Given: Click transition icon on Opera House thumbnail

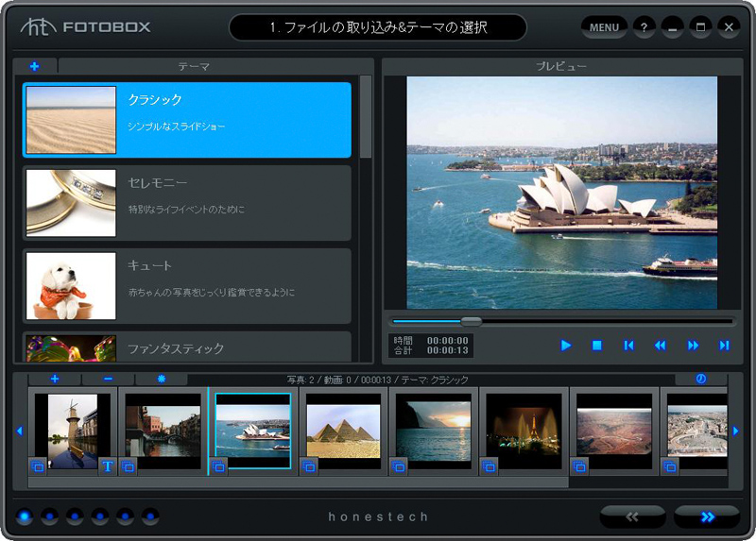Looking at the screenshot, I should click(x=218, y=466).
